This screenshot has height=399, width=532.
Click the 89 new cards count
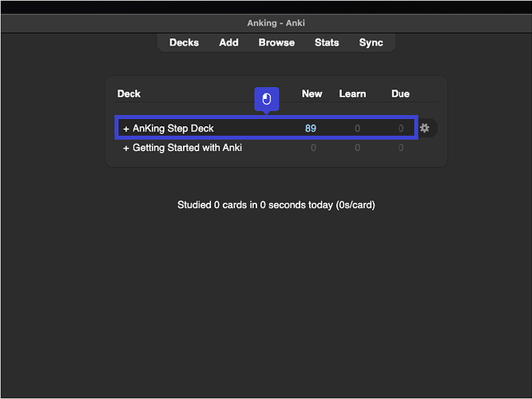[311, 128]
